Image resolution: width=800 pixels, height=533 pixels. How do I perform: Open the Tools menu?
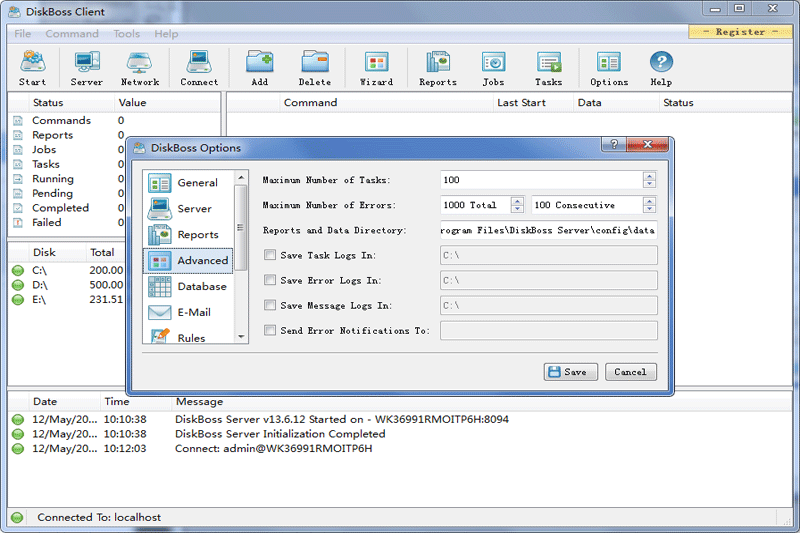[127, 34]
